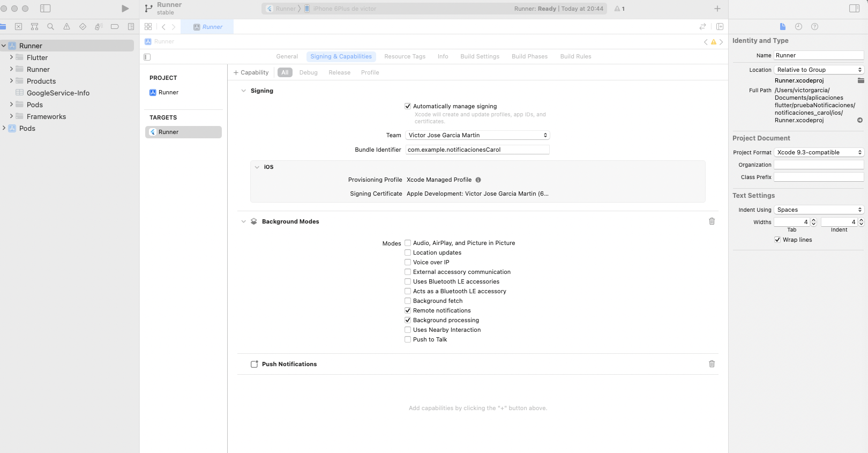Screen dimensions: 868x453
Task: Expand the Pods project
Action: [4, 128]
